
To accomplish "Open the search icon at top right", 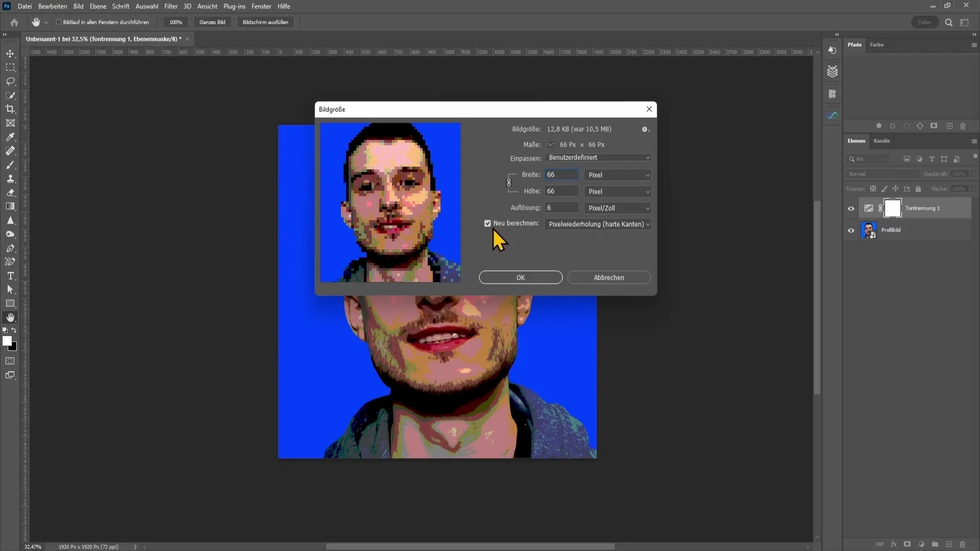I will tap(949, 22).
